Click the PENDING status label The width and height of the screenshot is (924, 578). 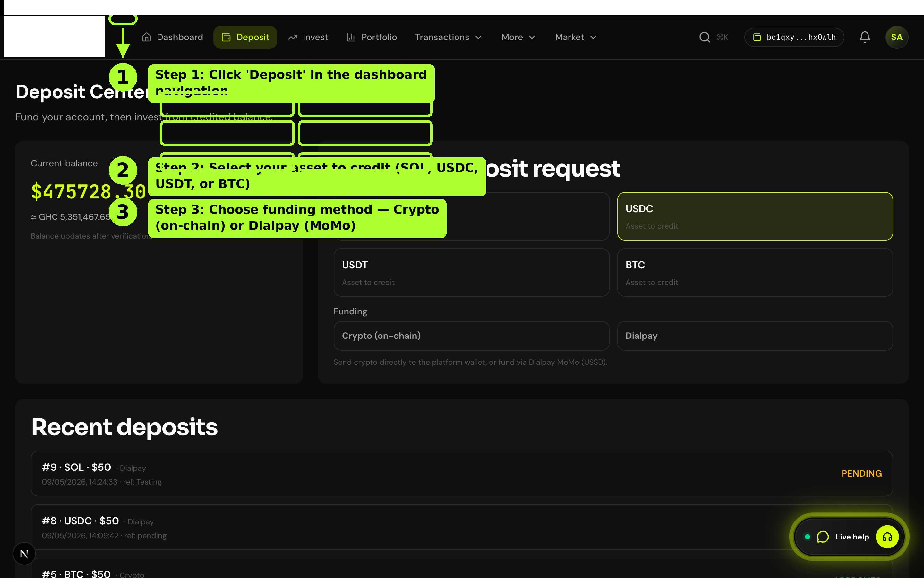tap(861, 473)
